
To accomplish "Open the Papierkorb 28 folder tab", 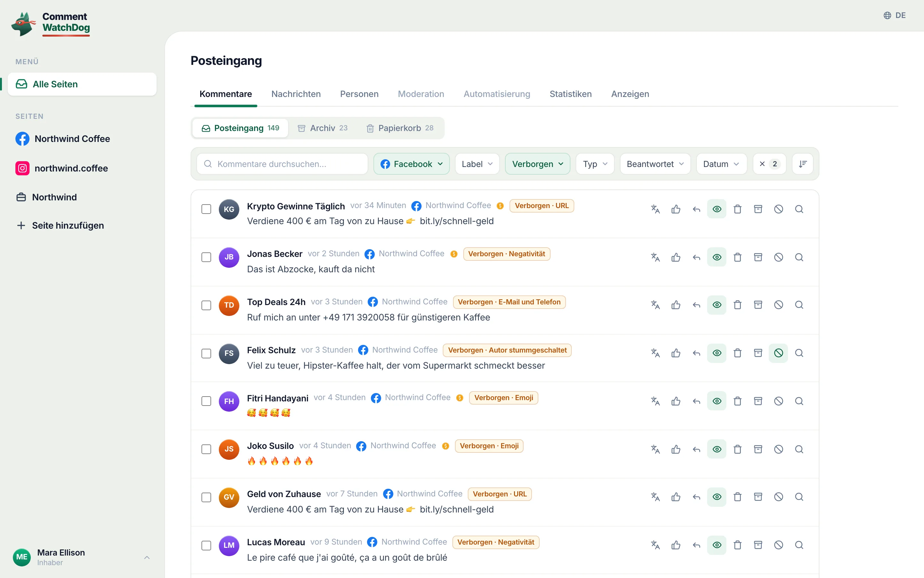I will coord(400,128).
